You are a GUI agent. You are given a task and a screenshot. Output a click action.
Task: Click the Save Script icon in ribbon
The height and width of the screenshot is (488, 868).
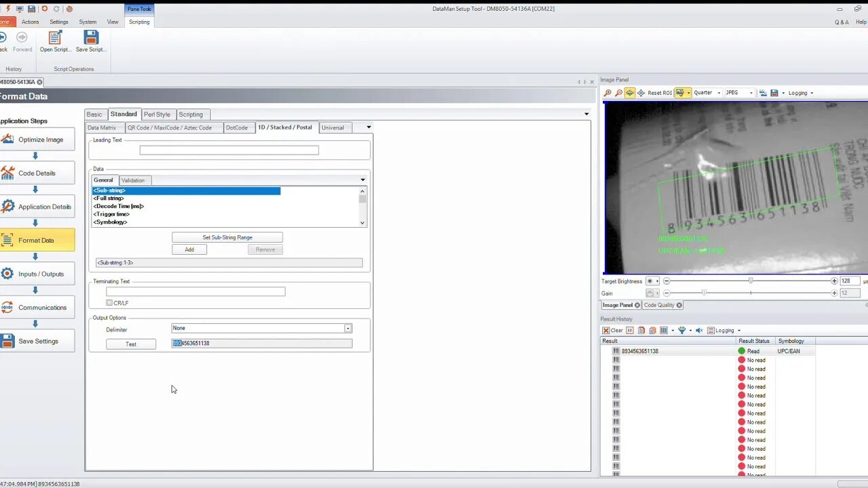[91, 38]
